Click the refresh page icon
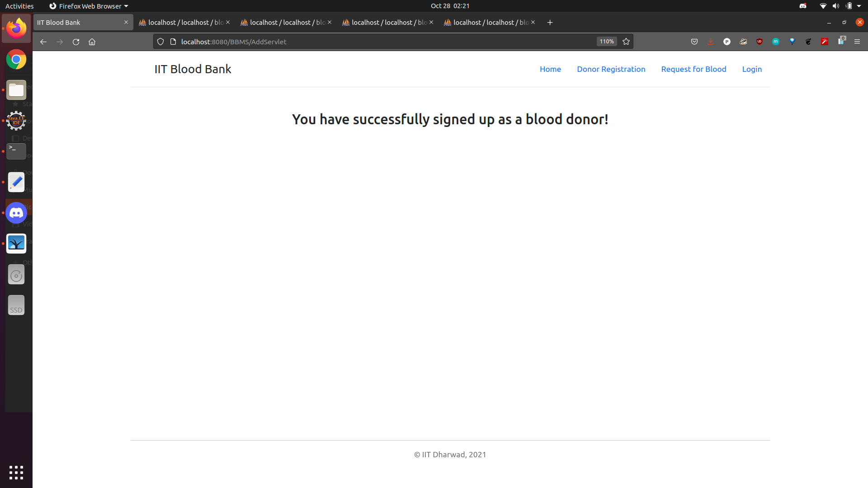 (x=76, y=41)
